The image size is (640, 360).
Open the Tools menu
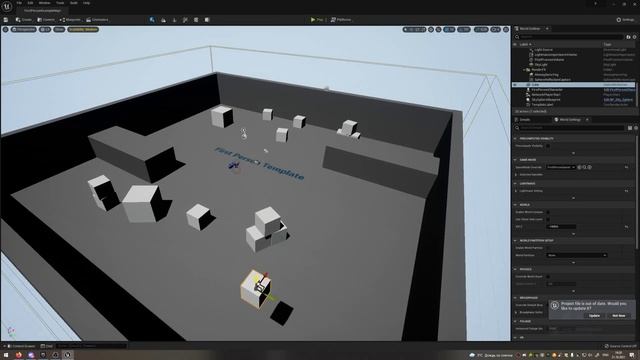click(x=60, y=3)
